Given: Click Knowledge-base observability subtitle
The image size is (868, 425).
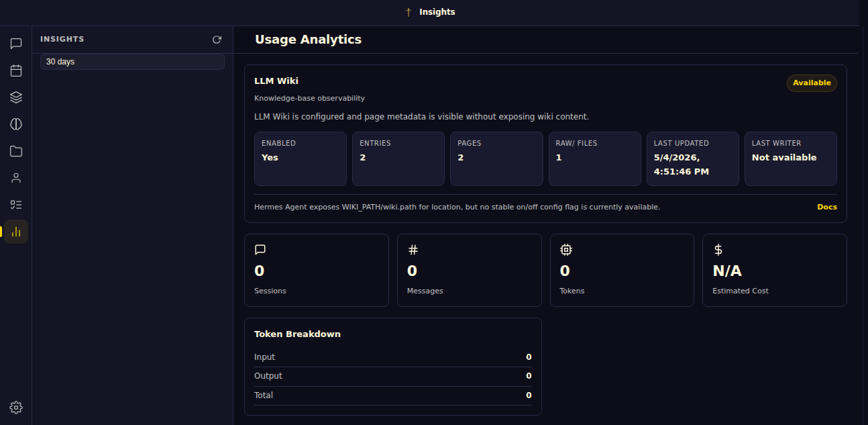Looking at the screenshot, I should click(x=309, y=99).
